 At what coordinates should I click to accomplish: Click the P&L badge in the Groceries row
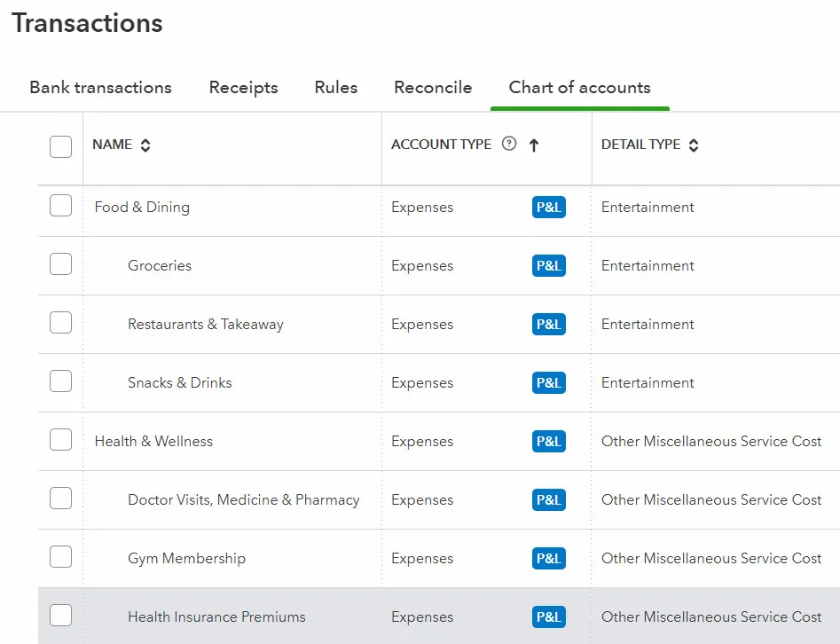549,266
